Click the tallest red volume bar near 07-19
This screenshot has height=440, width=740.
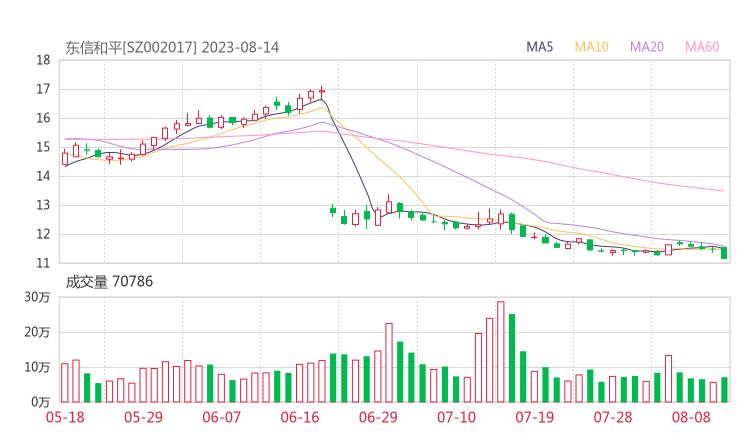[x=501, y=352]
